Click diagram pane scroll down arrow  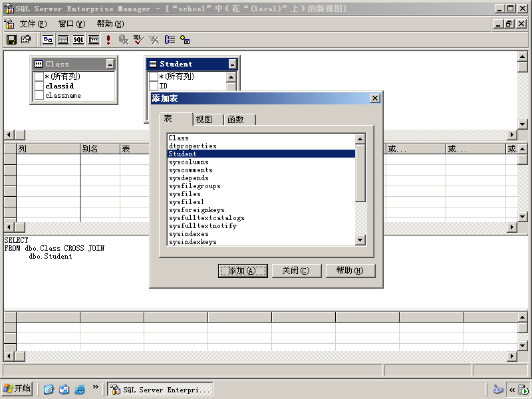pos(522,124)
